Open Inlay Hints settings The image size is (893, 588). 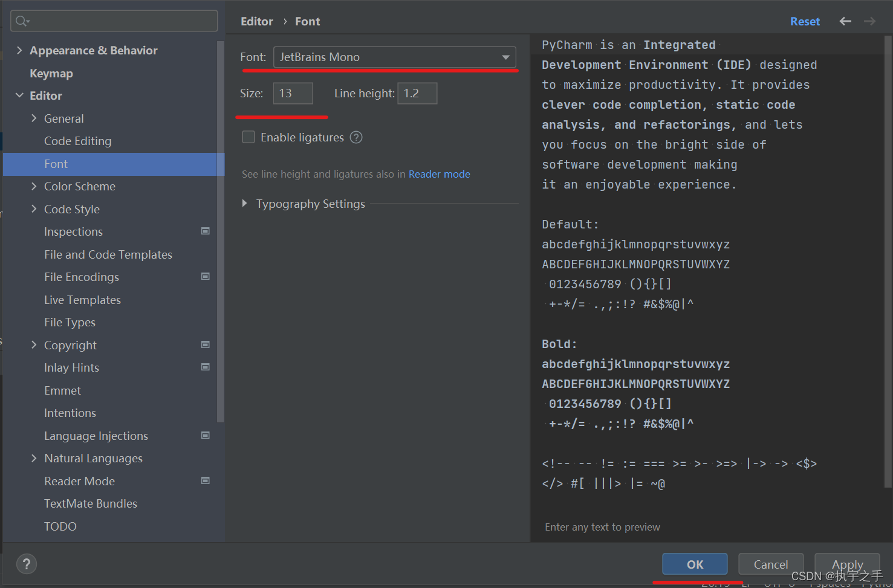click(71, 367)
